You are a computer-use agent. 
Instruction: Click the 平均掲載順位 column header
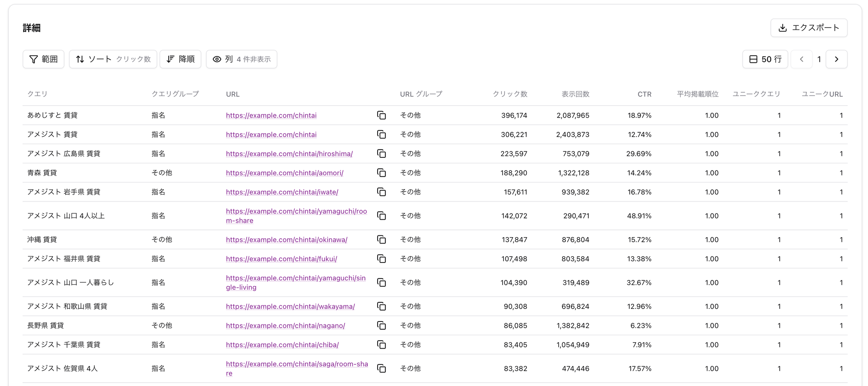tap(698, 94)
